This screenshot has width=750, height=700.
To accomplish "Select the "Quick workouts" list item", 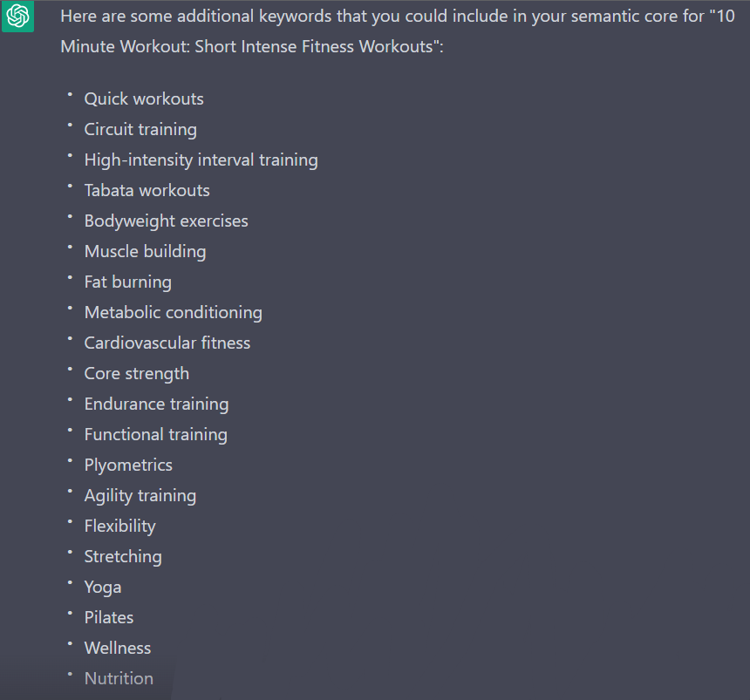I will click(144, 99).
